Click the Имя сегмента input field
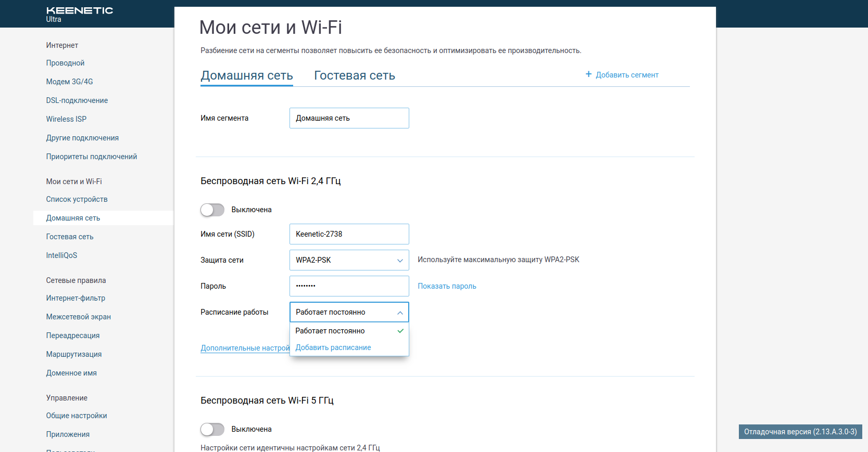868x452 pixels. click(x=349, y=118)
